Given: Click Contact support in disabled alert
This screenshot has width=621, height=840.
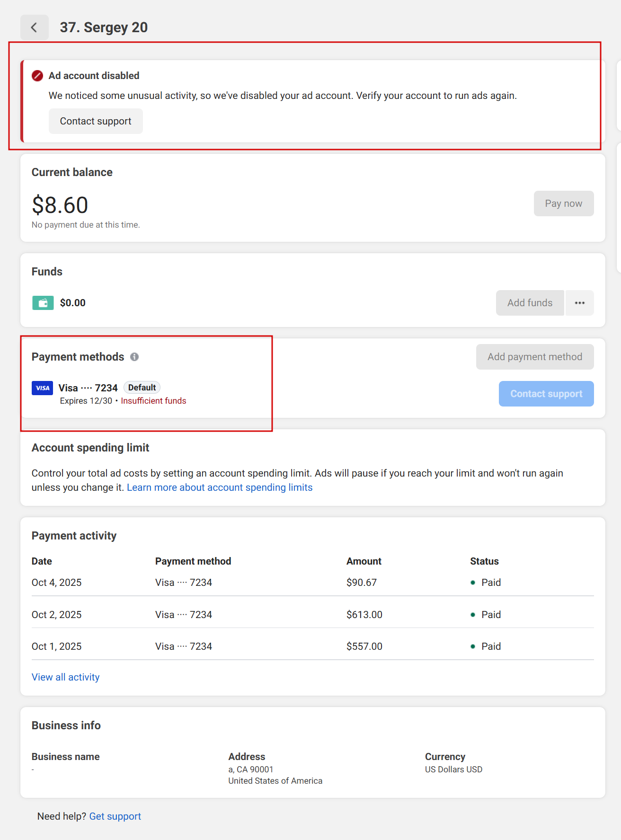Looking at the screenshot, I should pyautogui.click(x=96, y=121).
